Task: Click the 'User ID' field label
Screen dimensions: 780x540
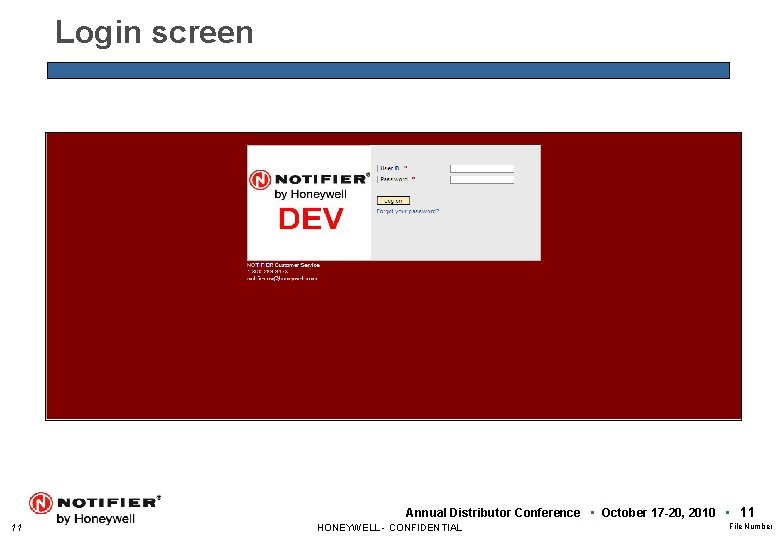Action: tap(390, 169)
